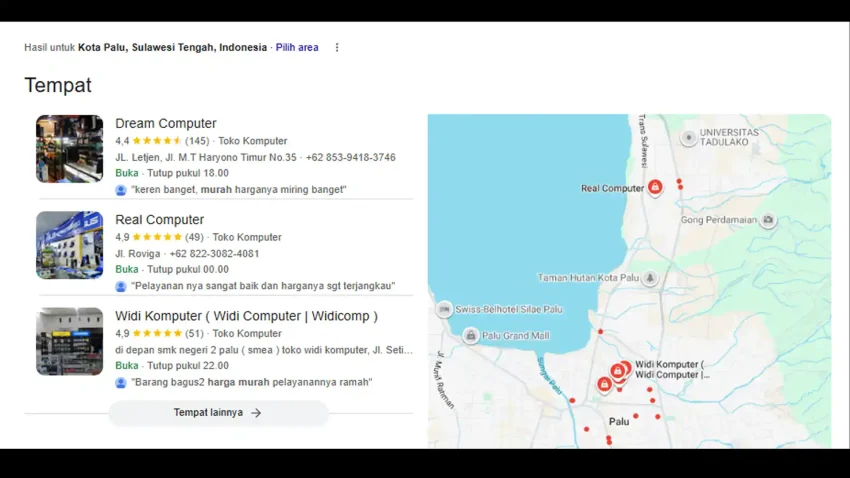Open the Real Computer listing title

(x=159, y=219)
